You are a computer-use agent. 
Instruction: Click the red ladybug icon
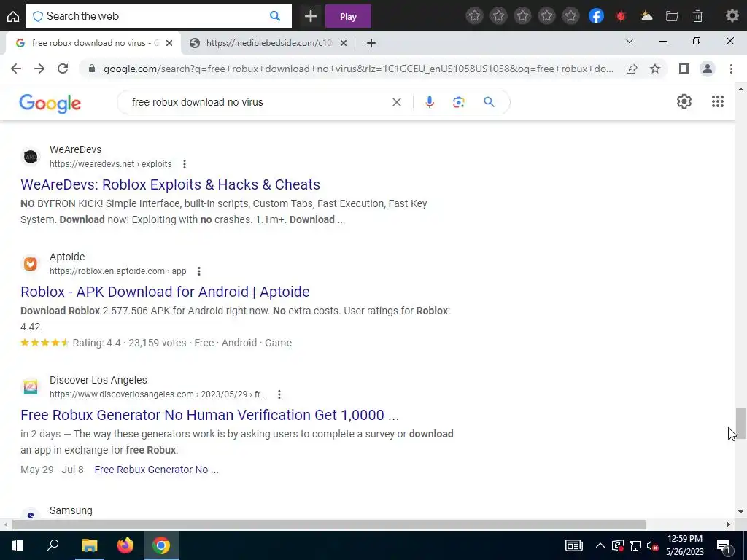621,16
